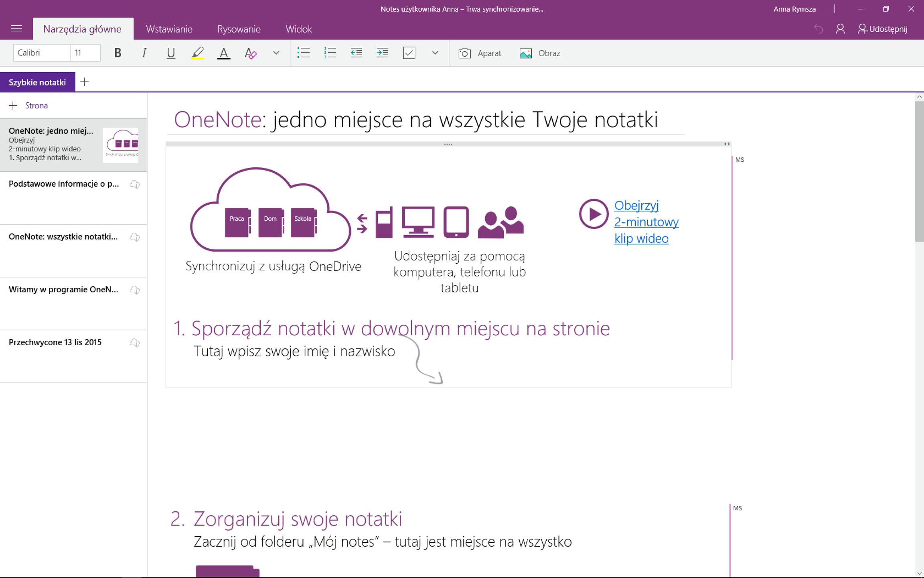Add a to-do checkbox tag

click(409, 53)
